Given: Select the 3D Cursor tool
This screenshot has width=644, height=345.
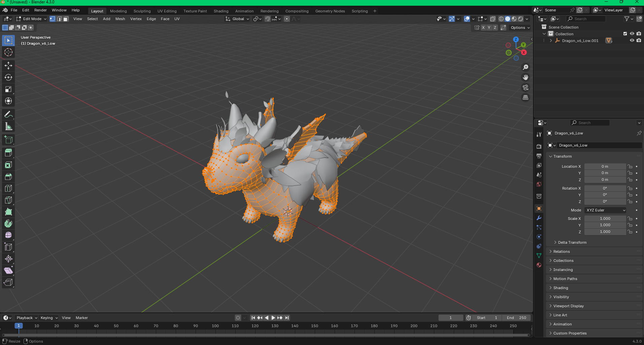Looking at the screenshot, I should tap(8, 52).
